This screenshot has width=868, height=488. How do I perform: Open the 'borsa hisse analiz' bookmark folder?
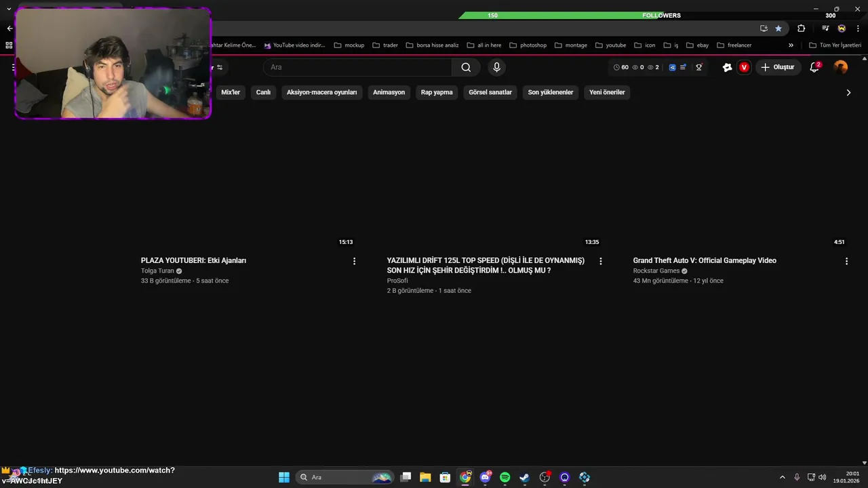(432, 45)
